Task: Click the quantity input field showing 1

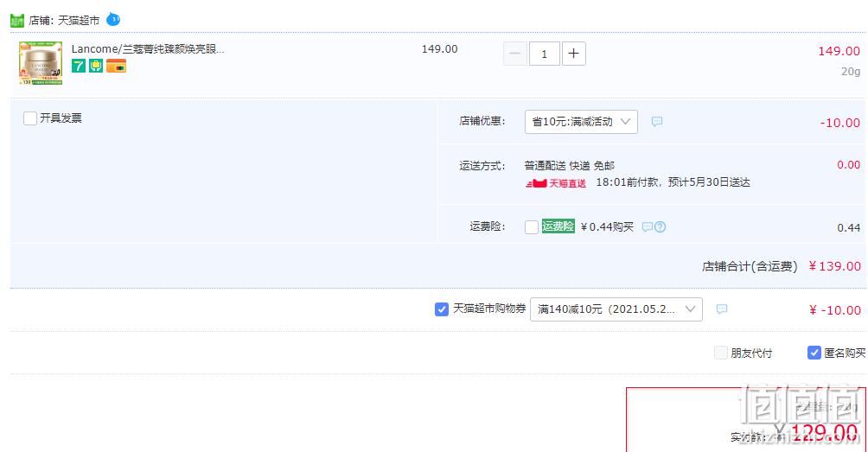Action: point(544,54)
